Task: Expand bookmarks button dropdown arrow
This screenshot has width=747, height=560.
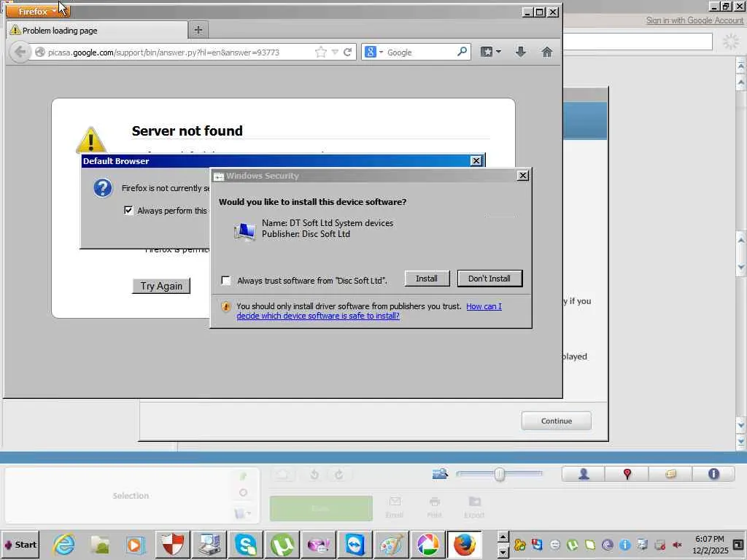Action: point(498,52)
